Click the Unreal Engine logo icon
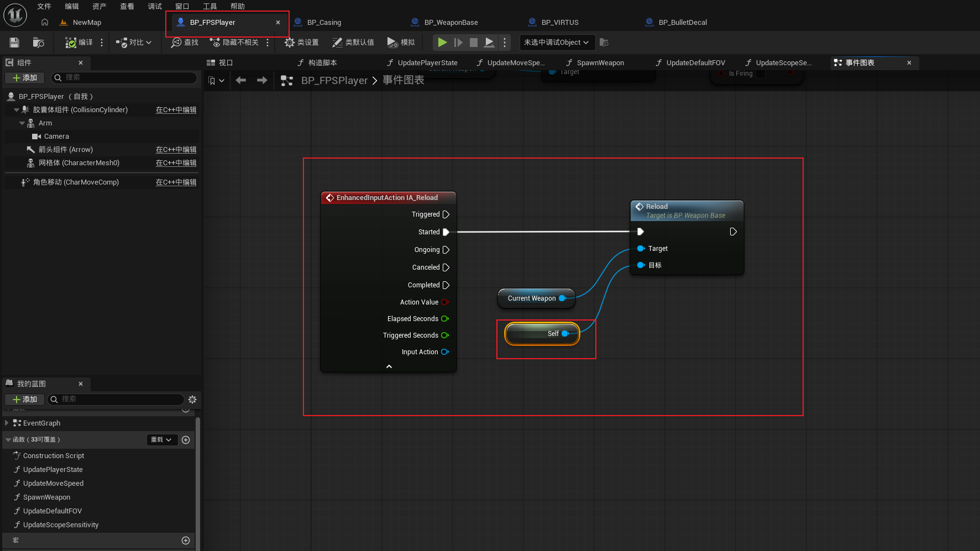The image size is (980, 551). (x=15, y=15)
